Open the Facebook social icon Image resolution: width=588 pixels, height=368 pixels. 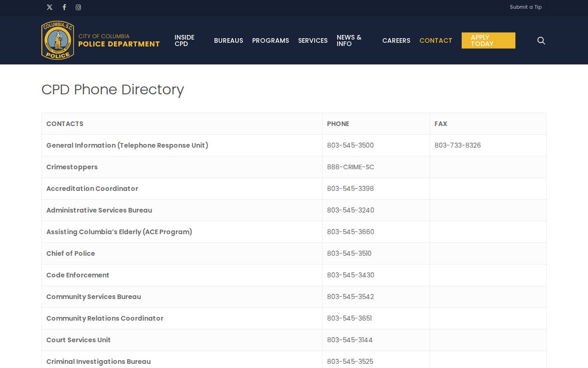[x=64, y=7]
